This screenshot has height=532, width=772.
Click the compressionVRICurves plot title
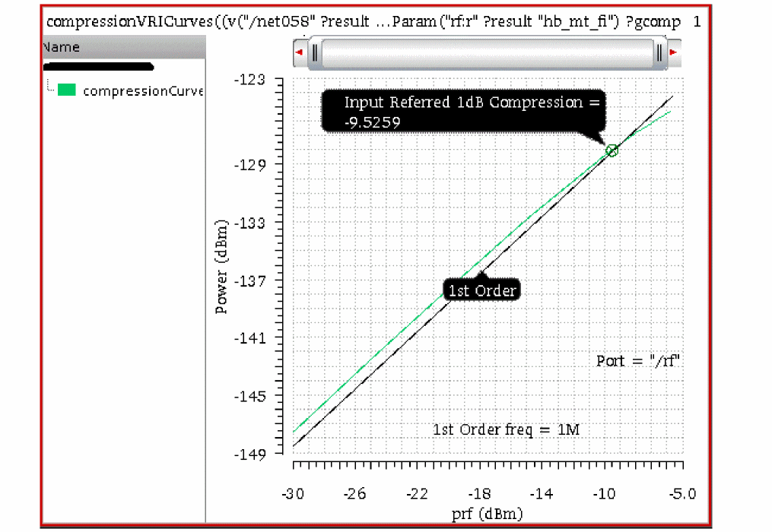364,21
